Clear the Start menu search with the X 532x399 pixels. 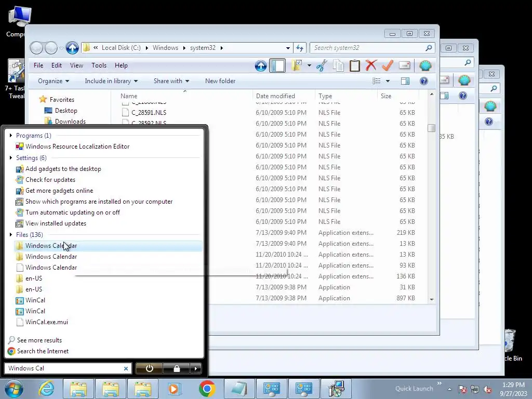pos(126,368)
